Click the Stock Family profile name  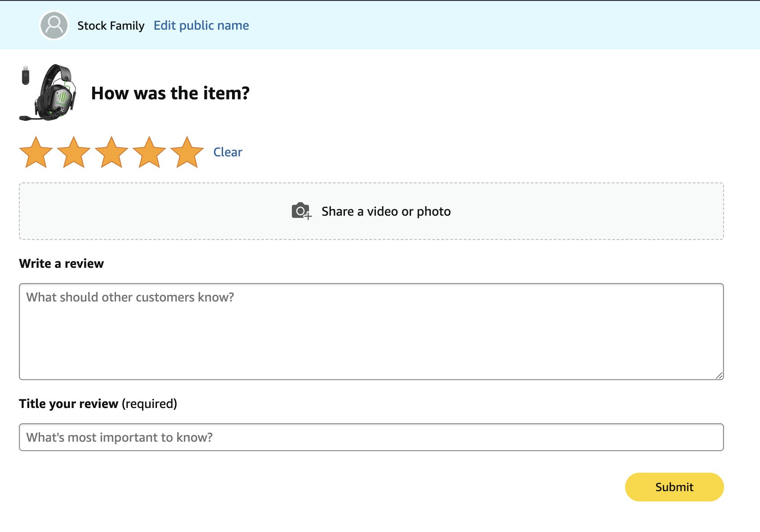111,26
